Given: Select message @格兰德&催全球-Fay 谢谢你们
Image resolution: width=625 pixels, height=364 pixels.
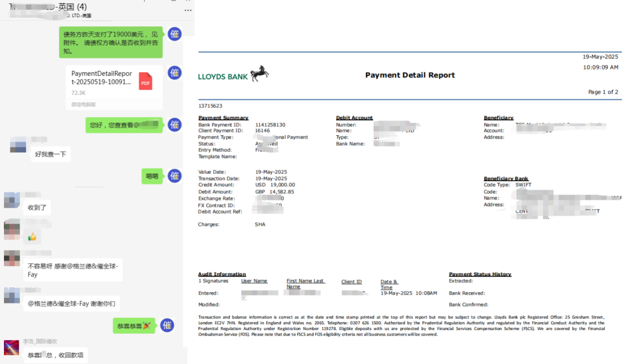Looking at the screenshot, I should pyautogui.click(x=71, y=304).
